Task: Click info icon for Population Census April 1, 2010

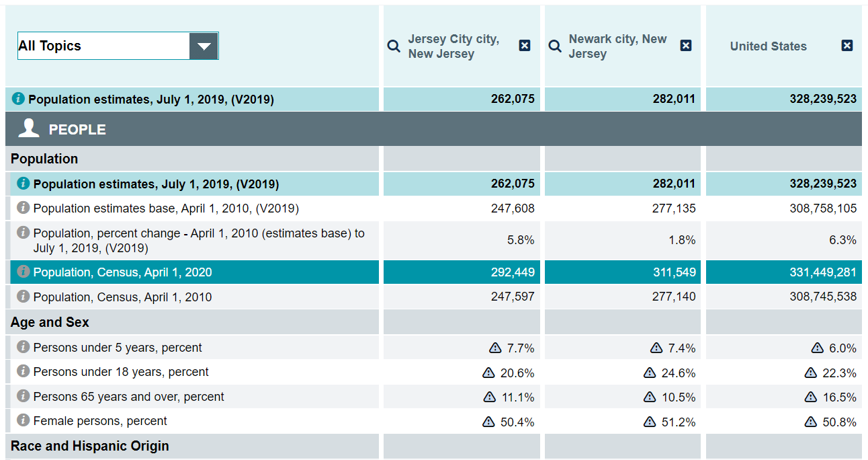Action: pos(24,297)
